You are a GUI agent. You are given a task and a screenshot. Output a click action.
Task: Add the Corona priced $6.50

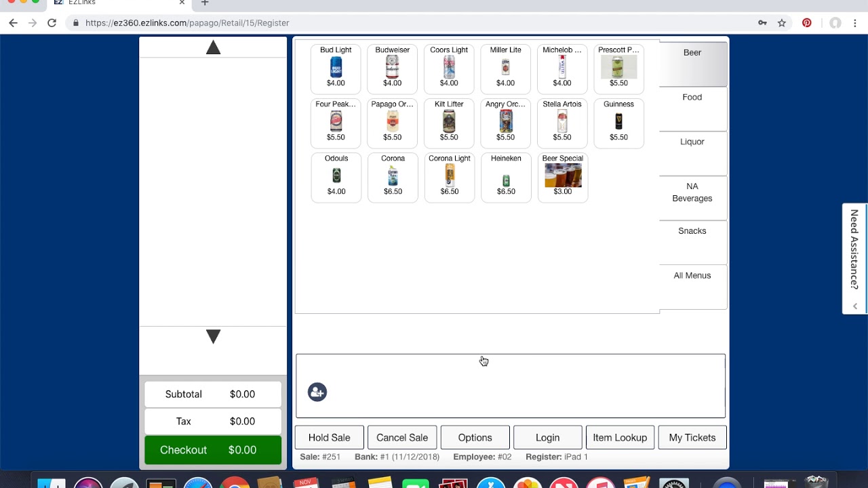coord(393,177)
